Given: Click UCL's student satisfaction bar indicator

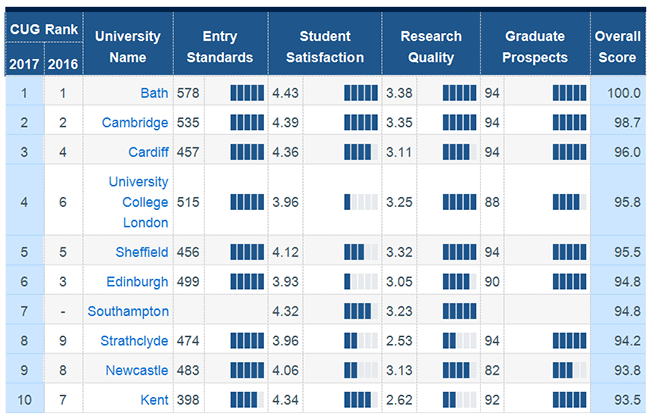Looking at the screenshot, I should (361, 202).
